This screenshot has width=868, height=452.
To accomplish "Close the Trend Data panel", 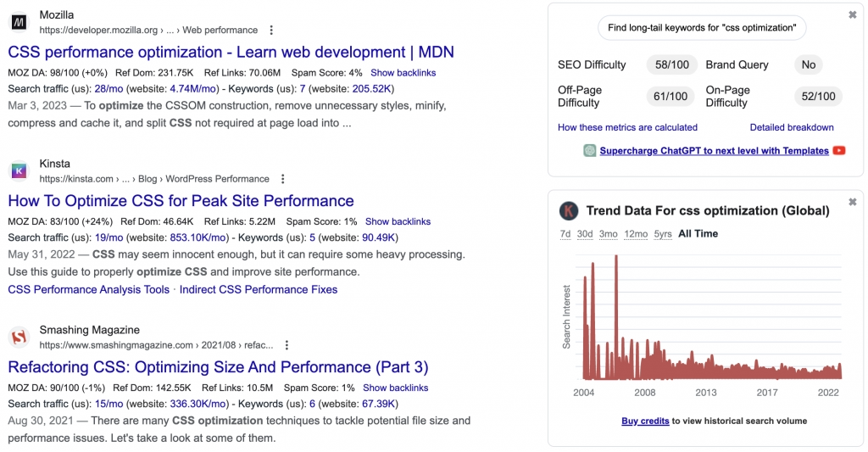I will pos(853,202).
